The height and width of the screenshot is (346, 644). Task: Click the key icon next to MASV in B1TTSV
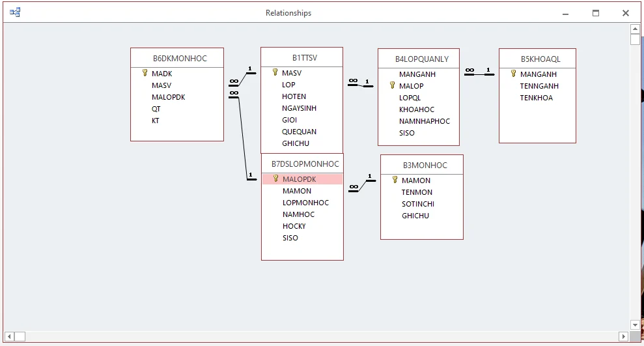coord(275,73)
